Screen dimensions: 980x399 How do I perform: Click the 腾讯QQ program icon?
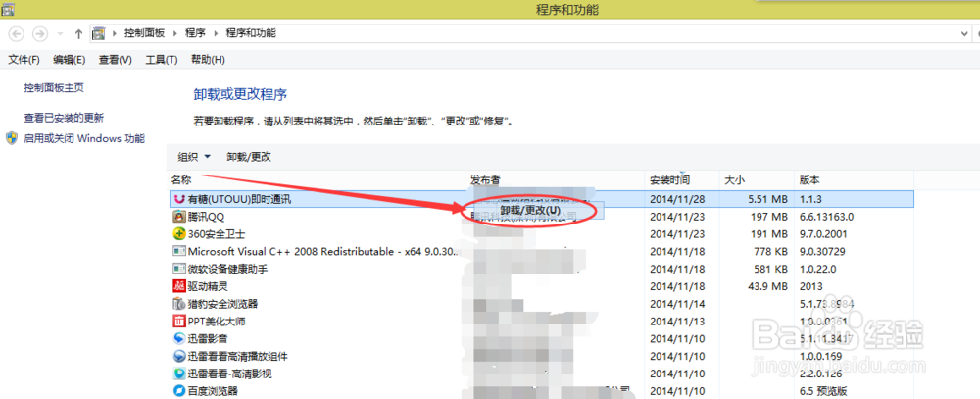179,217
